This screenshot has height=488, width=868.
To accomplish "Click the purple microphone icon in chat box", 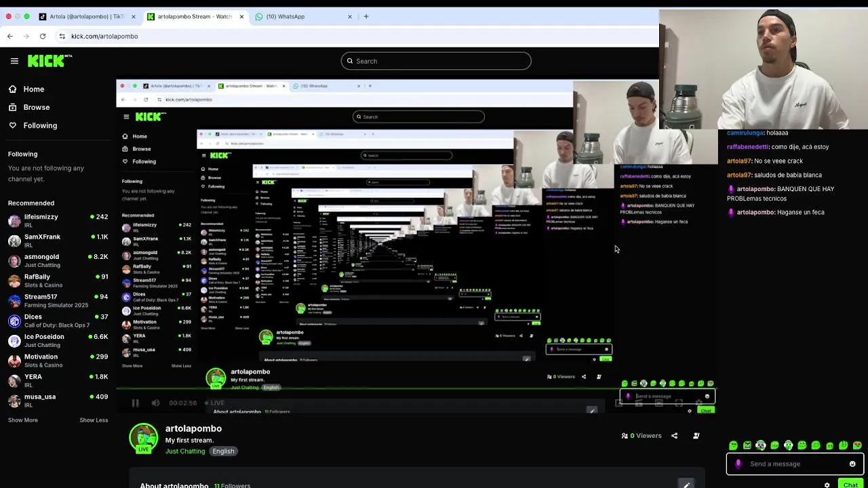I will 738,464.
